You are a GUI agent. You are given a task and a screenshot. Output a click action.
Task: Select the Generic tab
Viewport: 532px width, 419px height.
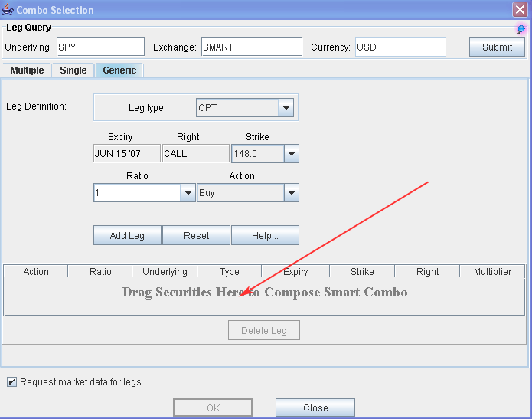[119, 70]
